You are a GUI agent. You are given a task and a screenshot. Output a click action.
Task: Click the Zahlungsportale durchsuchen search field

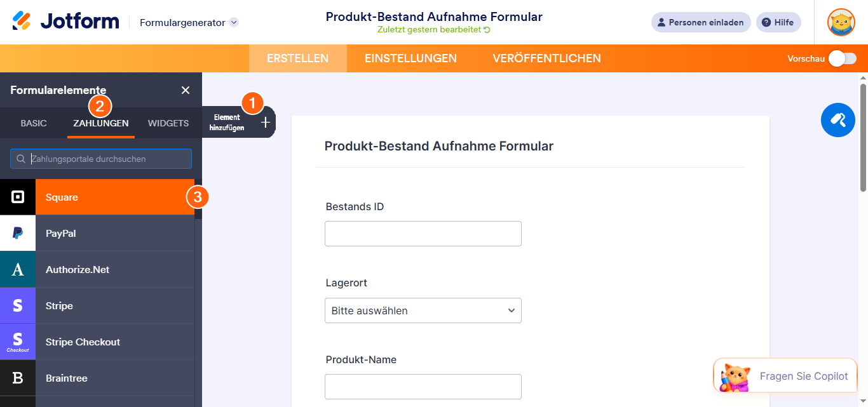coord(100,159)
